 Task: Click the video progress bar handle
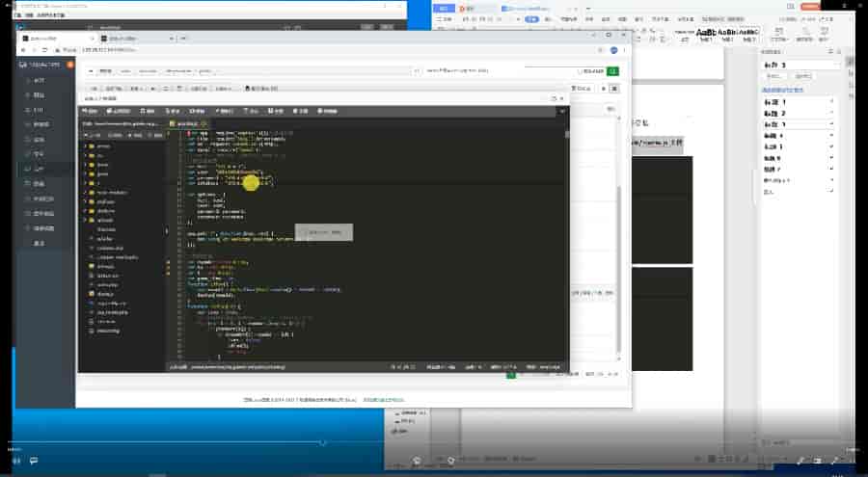pyautogui.click(x=322, y=443)
